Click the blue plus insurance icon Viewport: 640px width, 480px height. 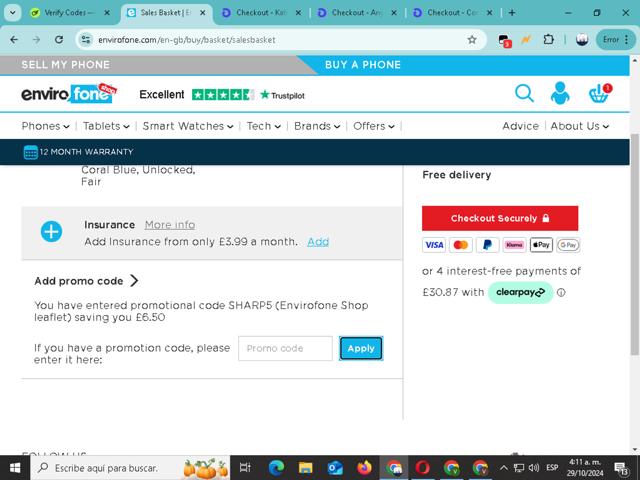(51, 231)
